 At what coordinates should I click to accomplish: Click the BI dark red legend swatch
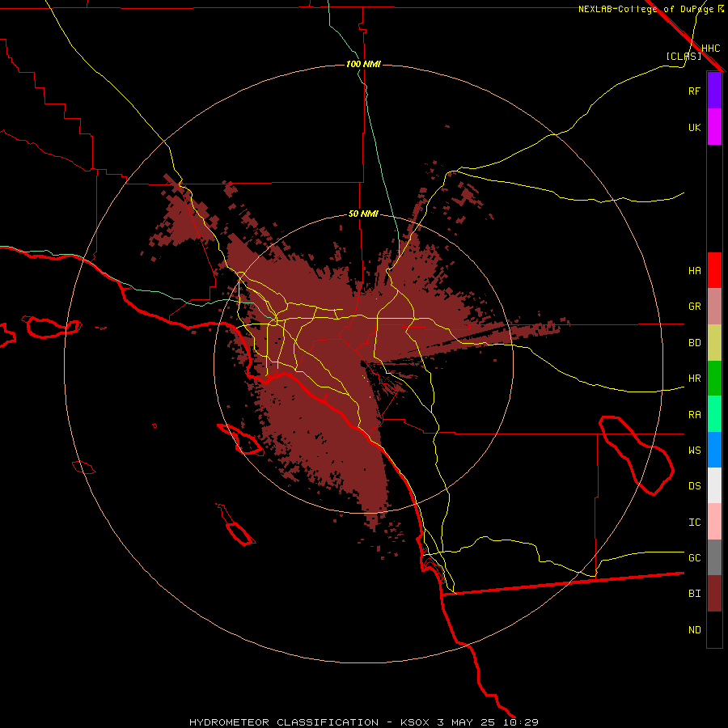pos(714,594)
